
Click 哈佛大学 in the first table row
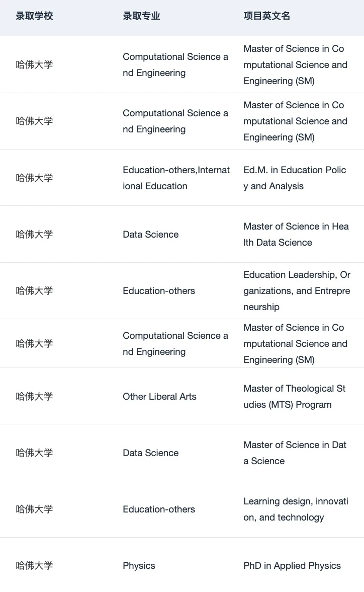coord(34,64)
